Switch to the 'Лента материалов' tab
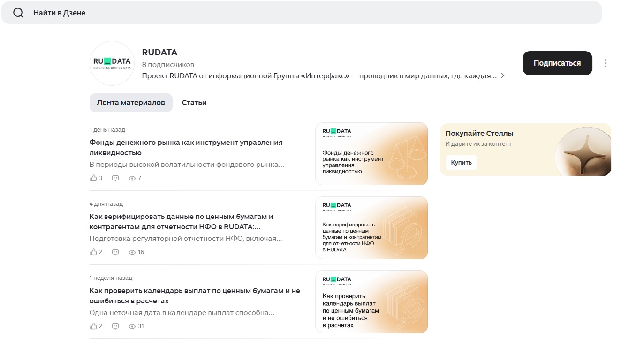This screenshot has width=644, height=345. (131, 103)
